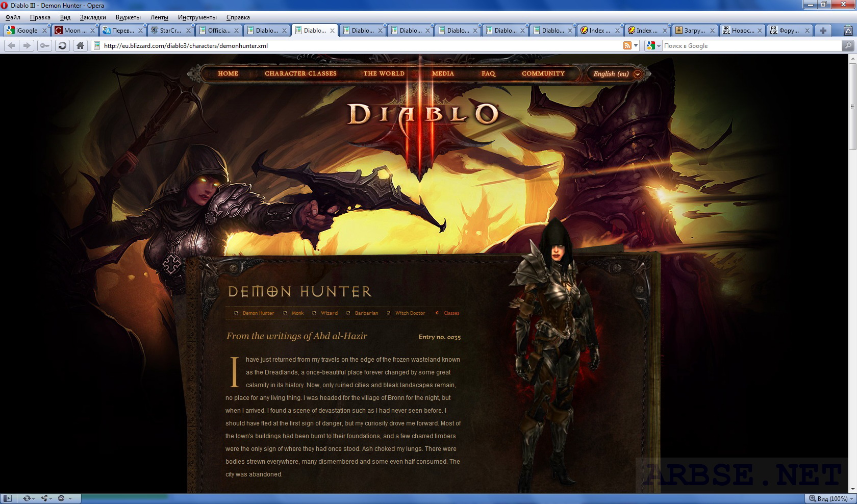Open COMMUNITY navigation link
This screenshot has width=857, height=504.
[543, 73]
